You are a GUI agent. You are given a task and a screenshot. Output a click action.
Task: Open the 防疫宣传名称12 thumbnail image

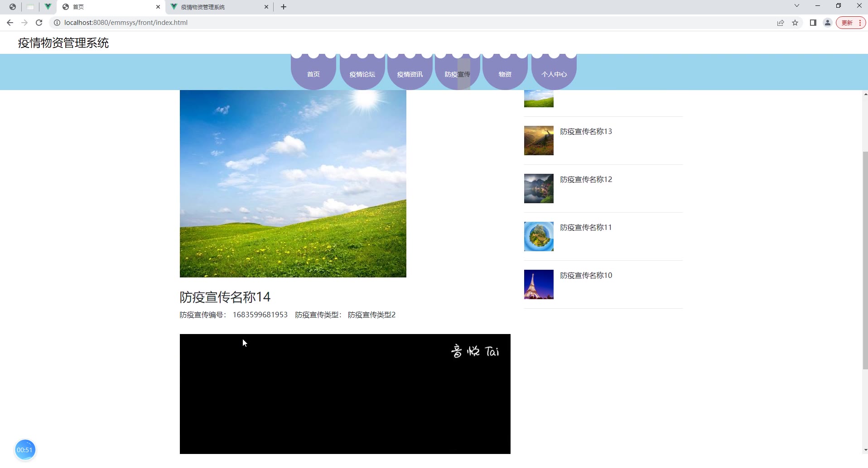(539, 188)
